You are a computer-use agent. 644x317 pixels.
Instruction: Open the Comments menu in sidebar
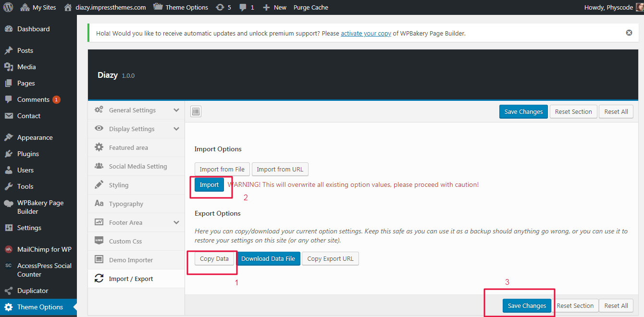tap(38, 99)
